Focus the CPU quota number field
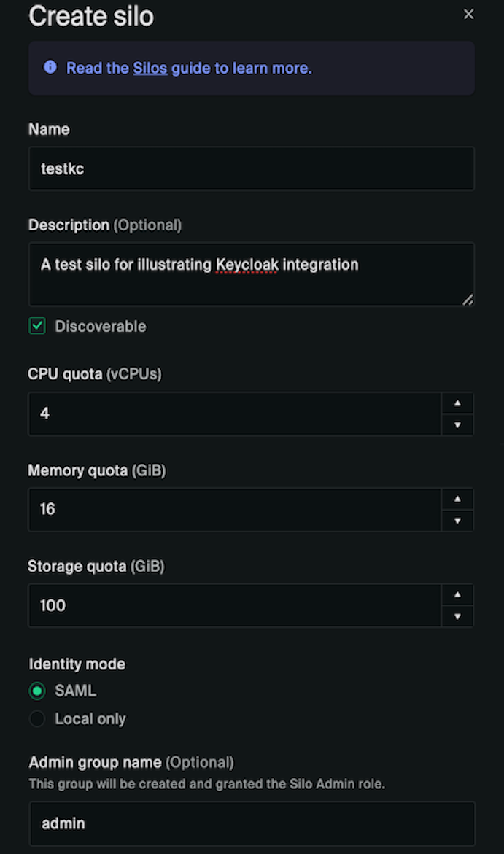The image size is (504, 854). pos(233,414)
